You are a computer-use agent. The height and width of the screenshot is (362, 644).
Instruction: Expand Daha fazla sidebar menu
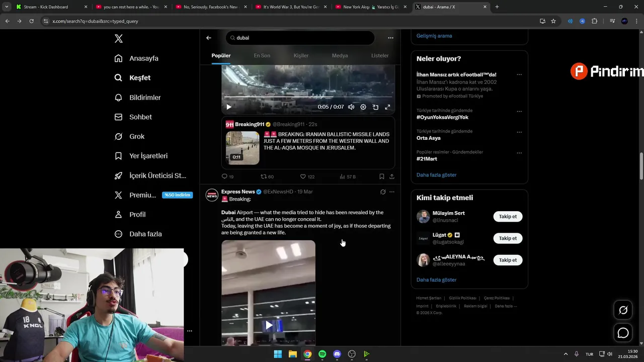point(138,234)
